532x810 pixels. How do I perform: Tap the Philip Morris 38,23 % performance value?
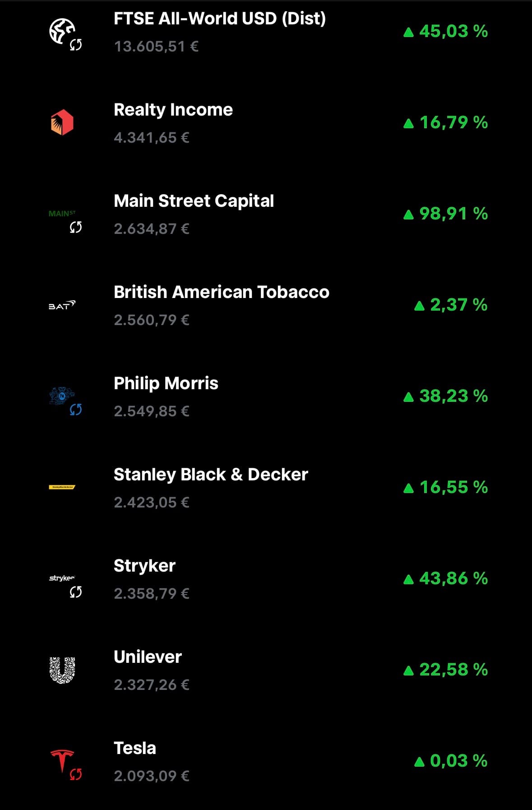coord(445,396)
